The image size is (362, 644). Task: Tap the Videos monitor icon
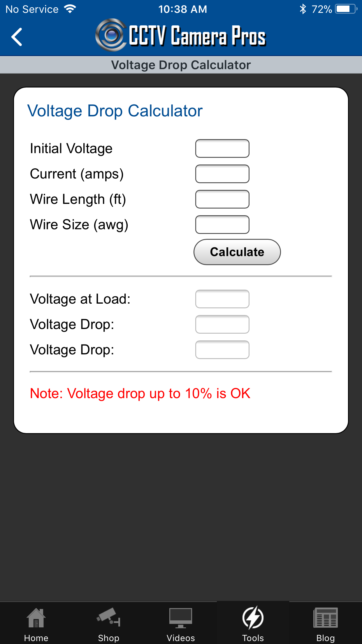[181, 618]
